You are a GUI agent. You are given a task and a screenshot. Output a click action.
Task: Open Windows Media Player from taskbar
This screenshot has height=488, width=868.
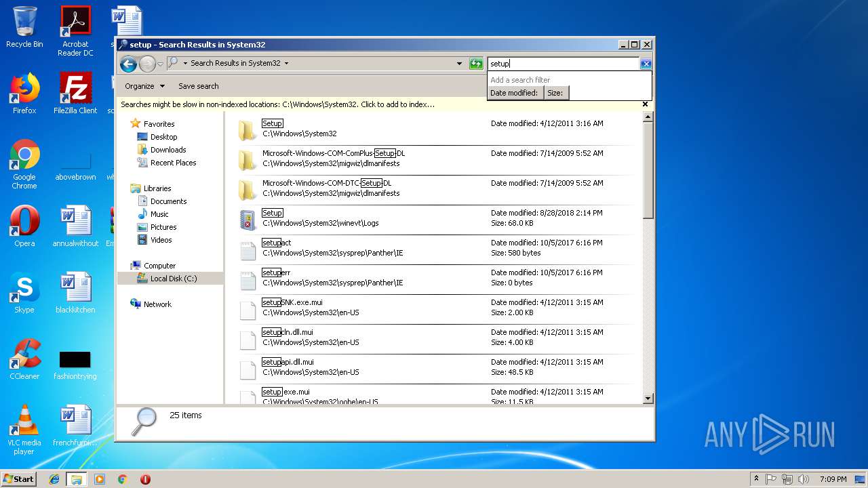pyautogui.click(x=100, y=479)
